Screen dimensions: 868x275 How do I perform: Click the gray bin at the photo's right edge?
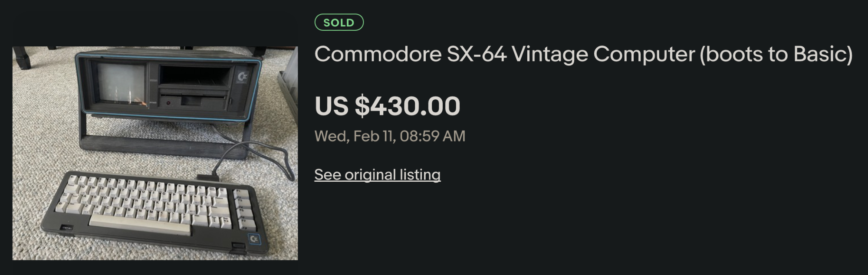pos(288,87)
